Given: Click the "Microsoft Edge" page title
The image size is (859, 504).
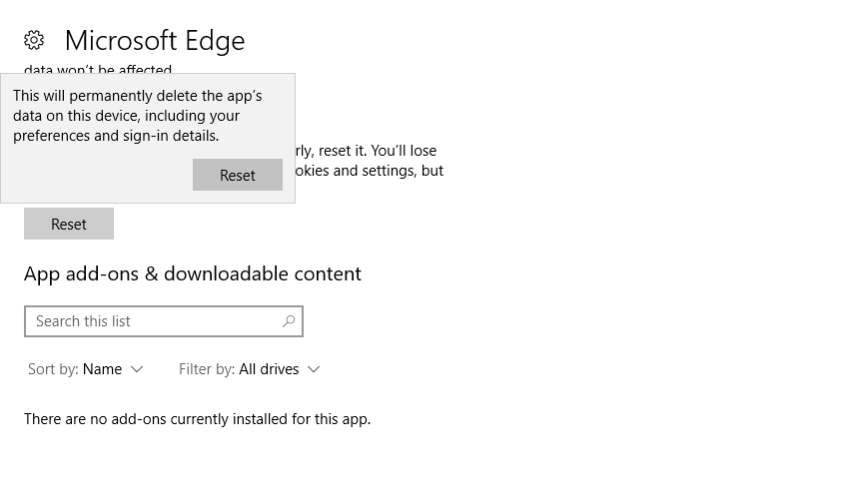Looking at the screenshot, I should click(x=155, y=40).
